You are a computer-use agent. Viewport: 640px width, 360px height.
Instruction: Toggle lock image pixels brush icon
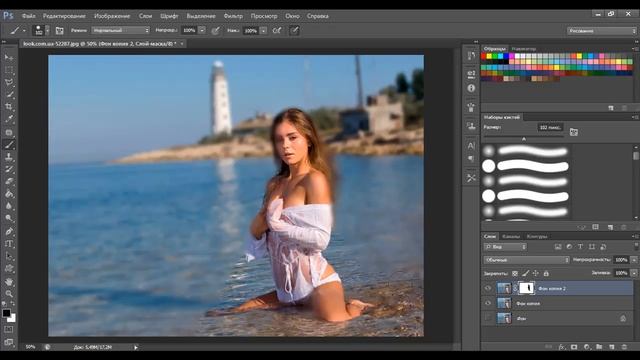click(526, 273)
